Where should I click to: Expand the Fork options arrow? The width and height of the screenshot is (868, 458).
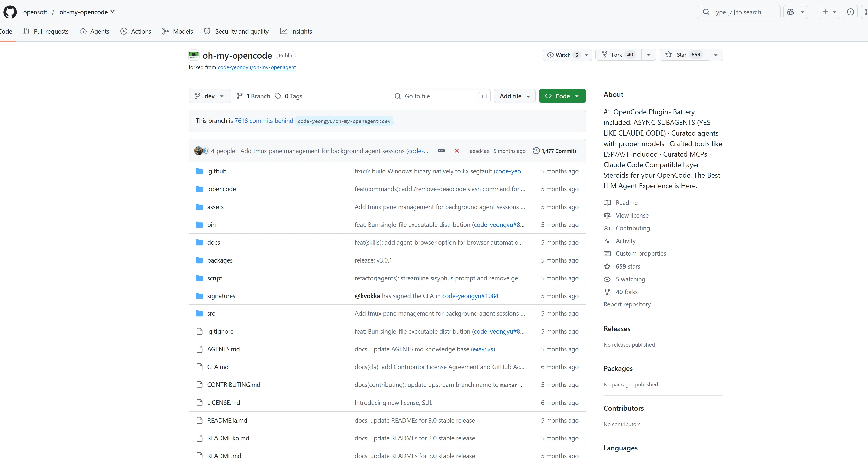(x=649, y=55)
